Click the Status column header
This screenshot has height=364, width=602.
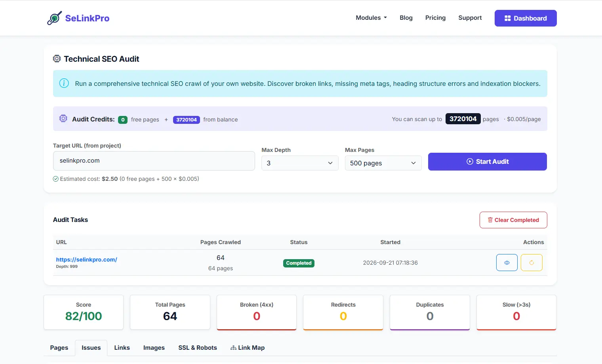click(x=299, y=242)
